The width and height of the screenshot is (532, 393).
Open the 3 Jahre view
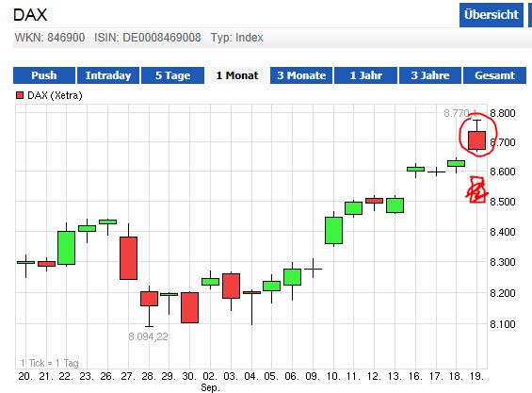point(430,75)
